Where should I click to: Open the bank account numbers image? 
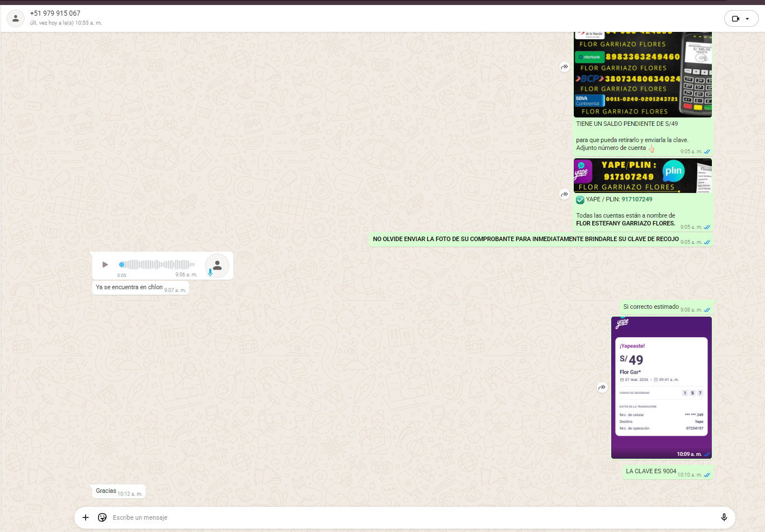643,74
